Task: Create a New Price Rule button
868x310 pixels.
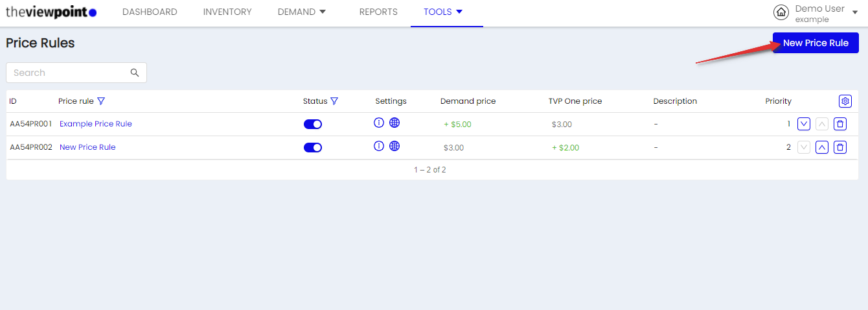Action: coord(816,43)
